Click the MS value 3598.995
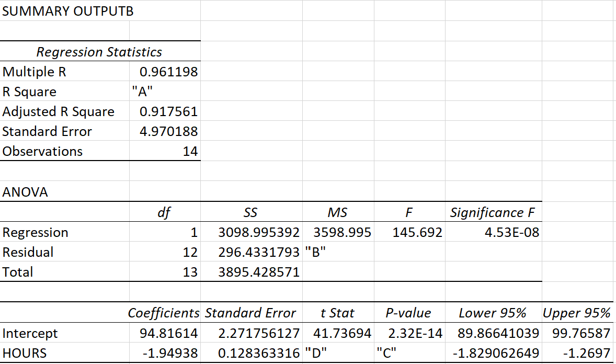The height and width of the screenshot is (364, 616). click(342, 232)
